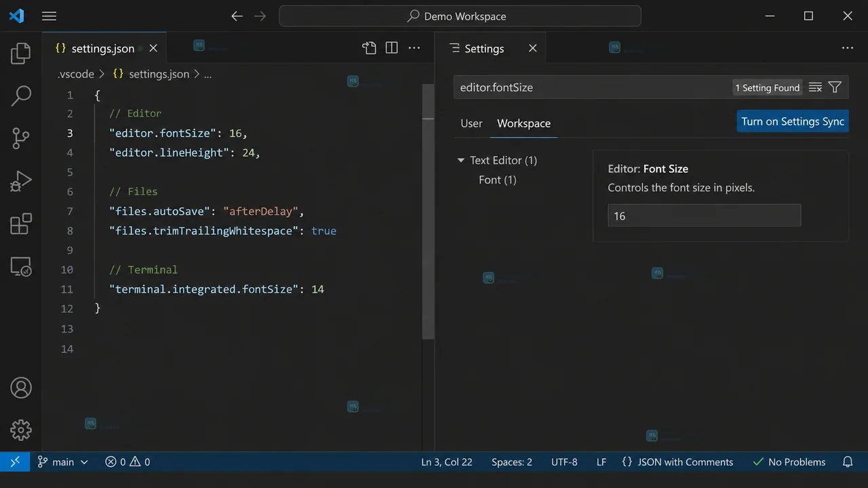868x488 pixels.
Task: Open the Search view in activity bar
Action: click(x=21, y=96)
